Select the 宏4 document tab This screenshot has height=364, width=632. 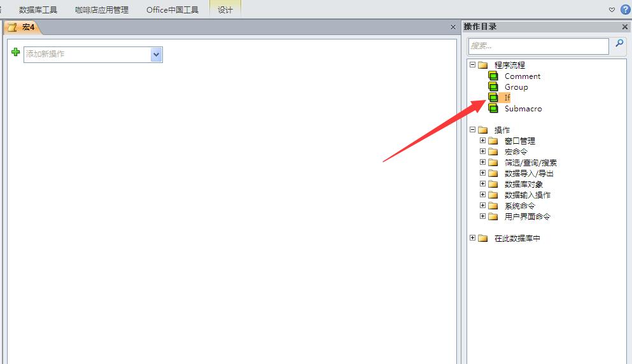pyautogui.click(x=22, y=27)
